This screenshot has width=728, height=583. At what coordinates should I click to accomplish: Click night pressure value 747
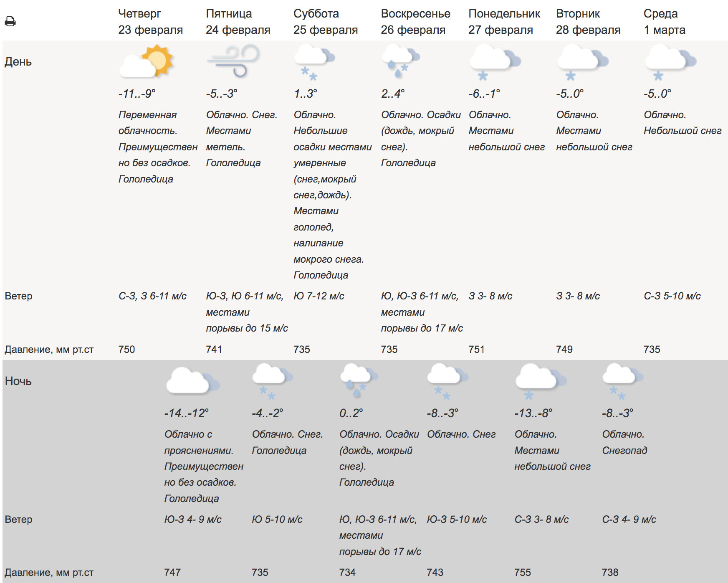pyautogui.click(x=172, y=573)
